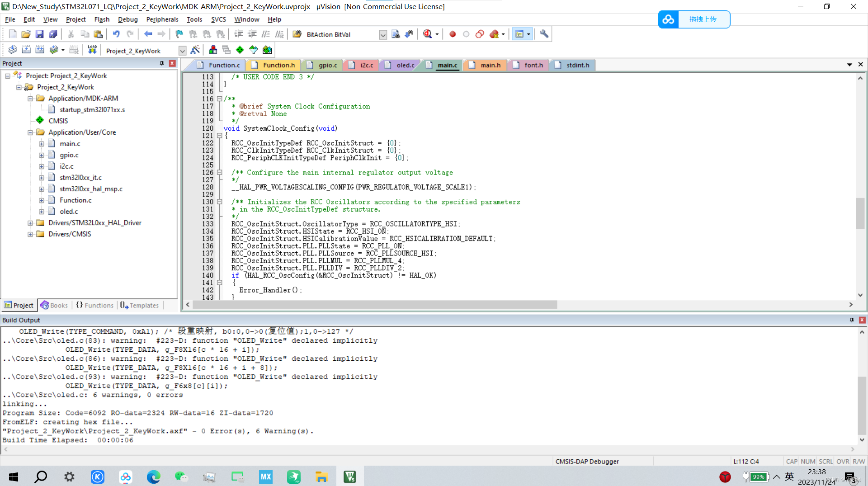Rebuild all target files
868x486 pixels.
40,50
